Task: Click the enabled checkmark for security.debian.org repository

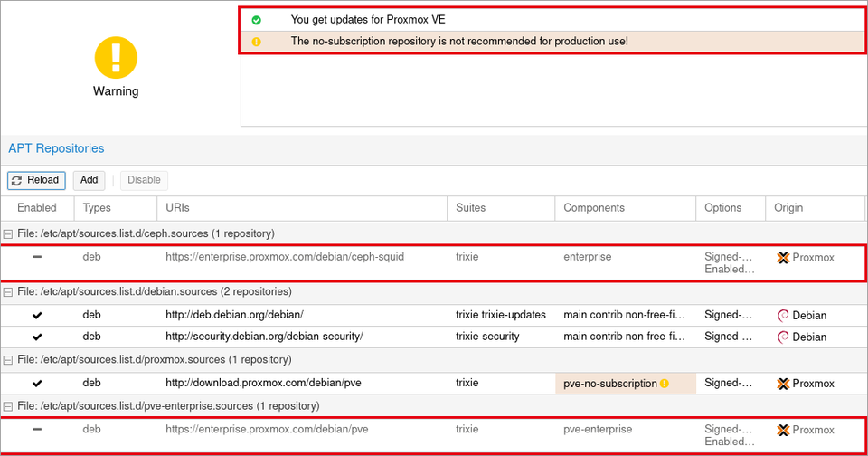Action: click(x=37, y=337)
